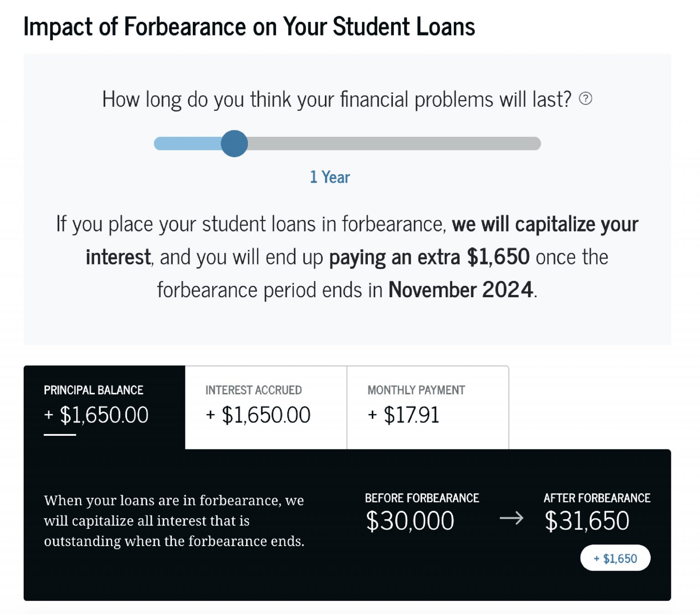Click the unfilled gray slider track
This screenshot has height=614, width=700.
pos(392,143)
